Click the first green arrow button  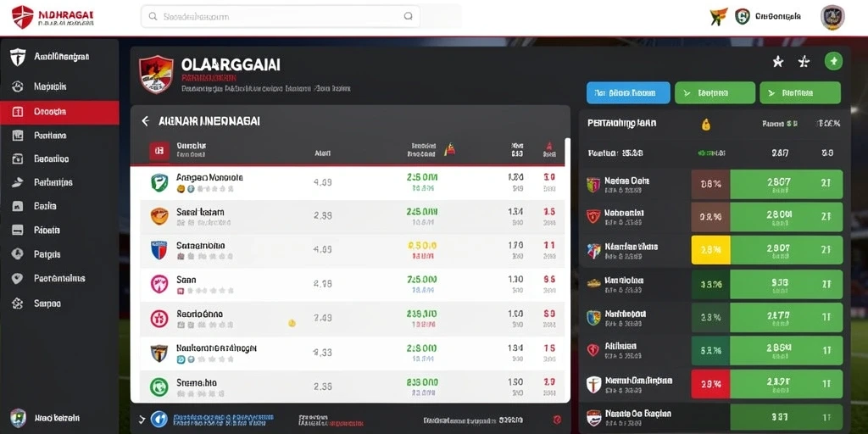[715, 93]
